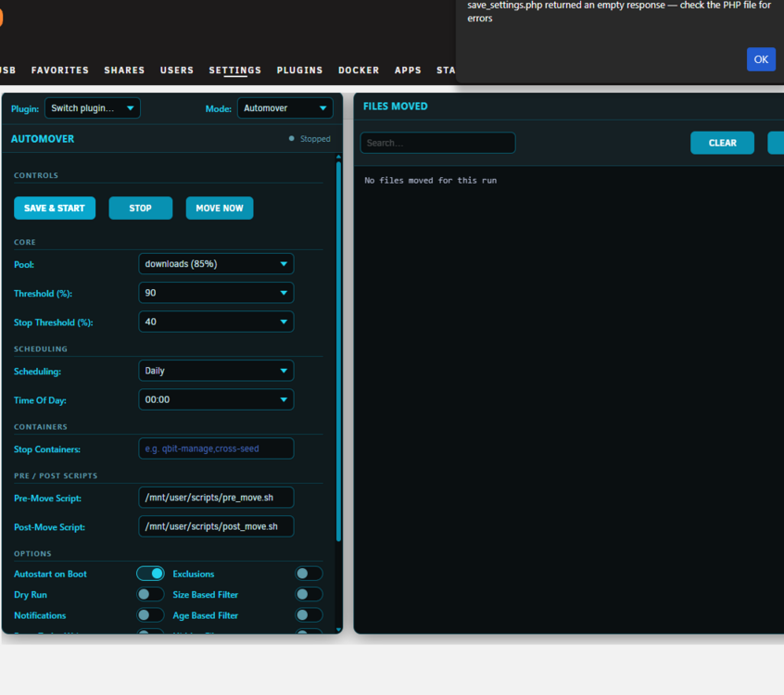Open the Settings menu tab
The height and width of the screenshot is (695, 784).
click(235, 70)
